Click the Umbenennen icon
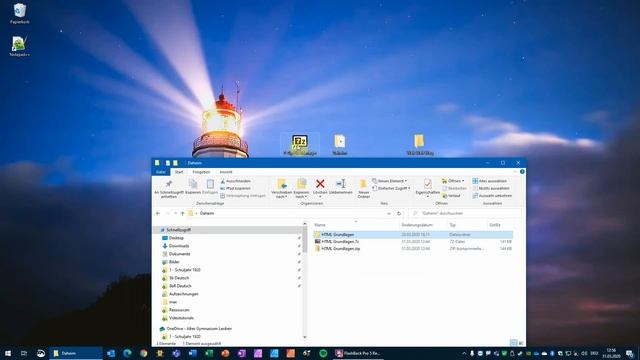 (341, 187)
